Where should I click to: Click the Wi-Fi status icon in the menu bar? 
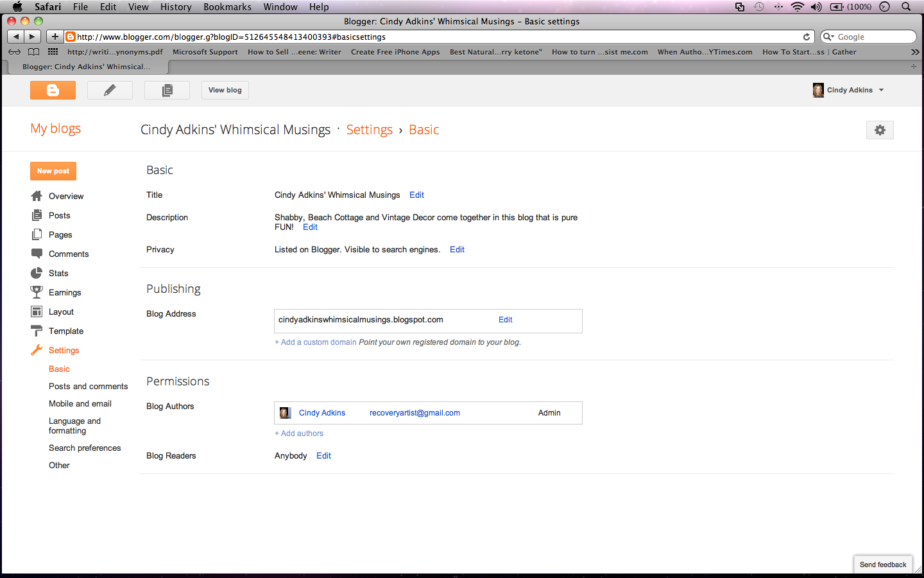798,6
